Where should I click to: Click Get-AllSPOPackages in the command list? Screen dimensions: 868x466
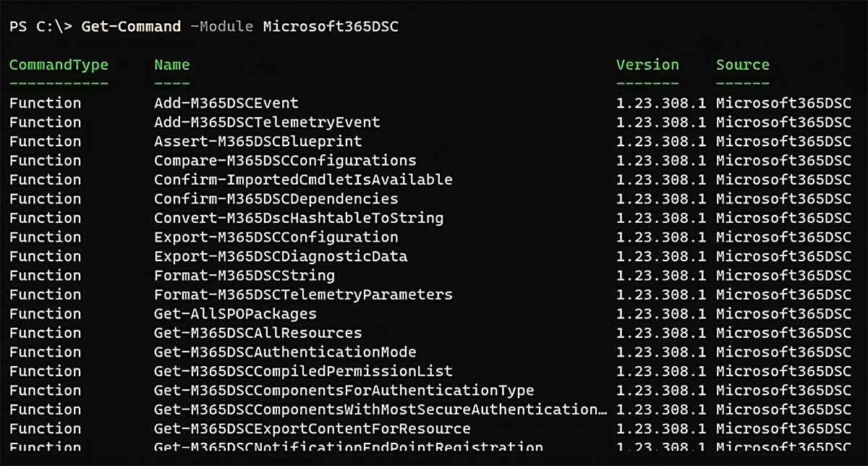coord(235,313)
